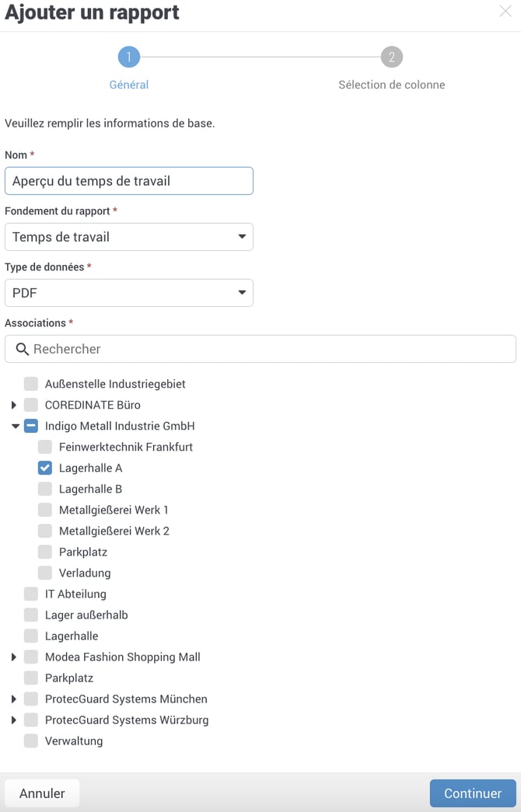Expand Modea Fashion Shopping Mall

[x=14, y=657]
